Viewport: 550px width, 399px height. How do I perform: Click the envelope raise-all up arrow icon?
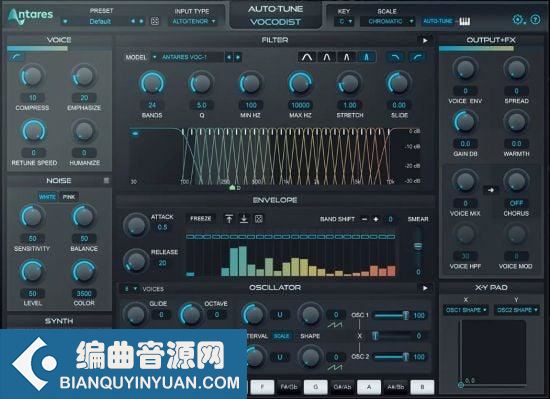click(229, 219)
